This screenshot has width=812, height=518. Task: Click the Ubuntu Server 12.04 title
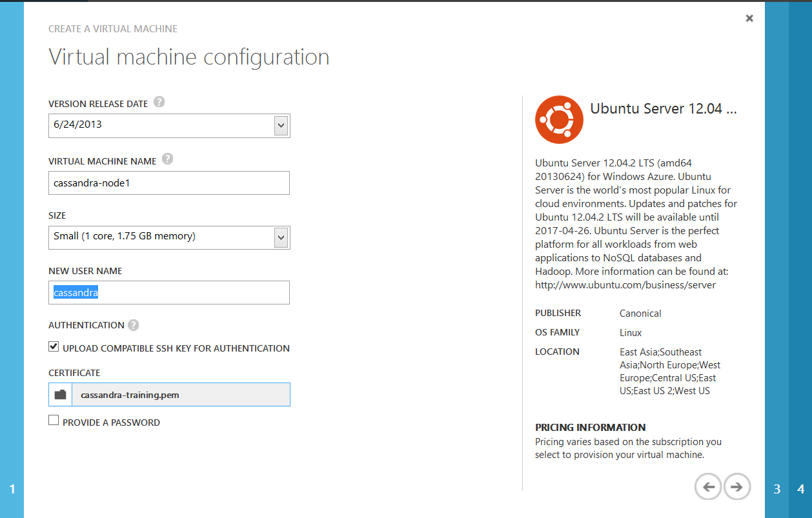click(x=664, y=108)
